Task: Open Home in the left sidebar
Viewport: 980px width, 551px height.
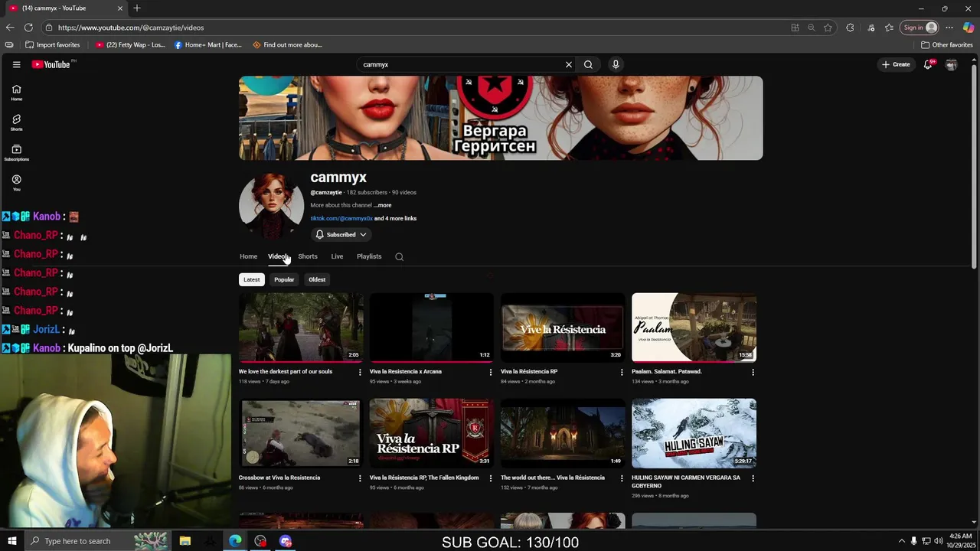Action: [16, 93]
